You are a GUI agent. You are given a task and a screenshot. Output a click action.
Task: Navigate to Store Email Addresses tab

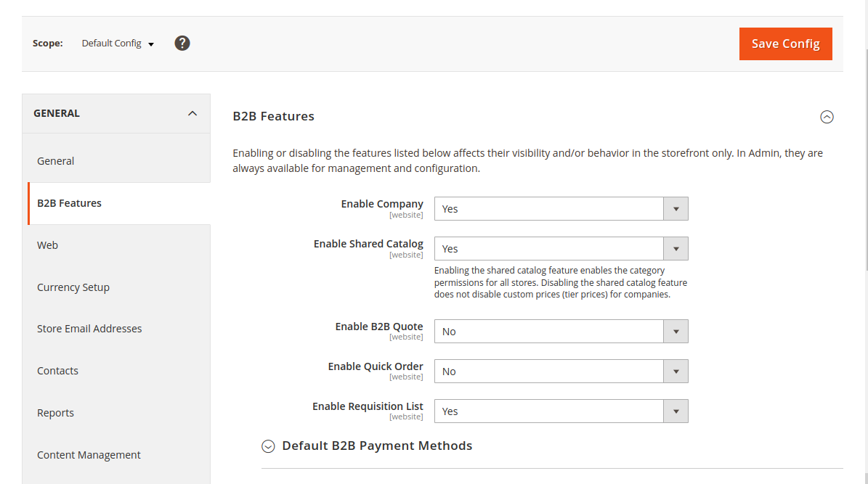(x=89, y=329)
